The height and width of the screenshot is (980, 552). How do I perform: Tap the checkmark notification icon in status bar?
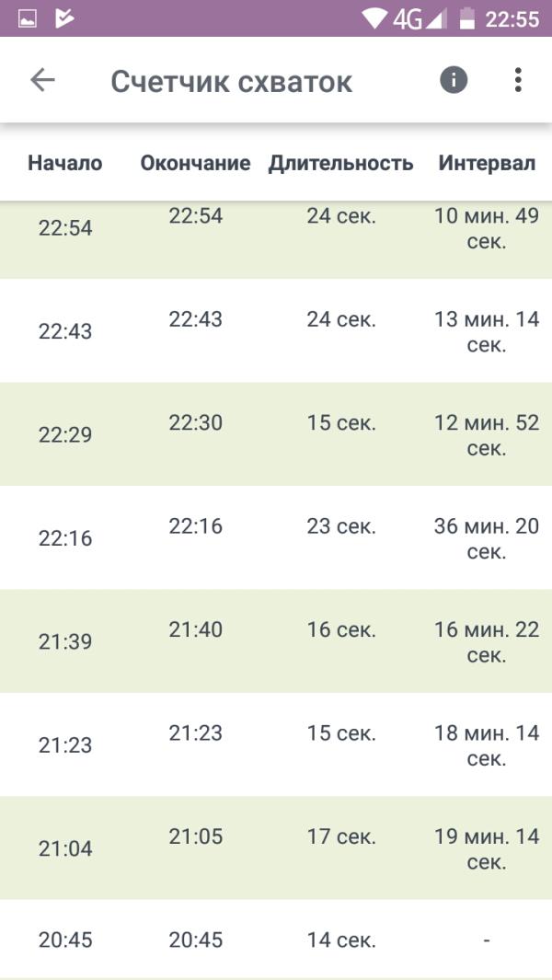64,19
